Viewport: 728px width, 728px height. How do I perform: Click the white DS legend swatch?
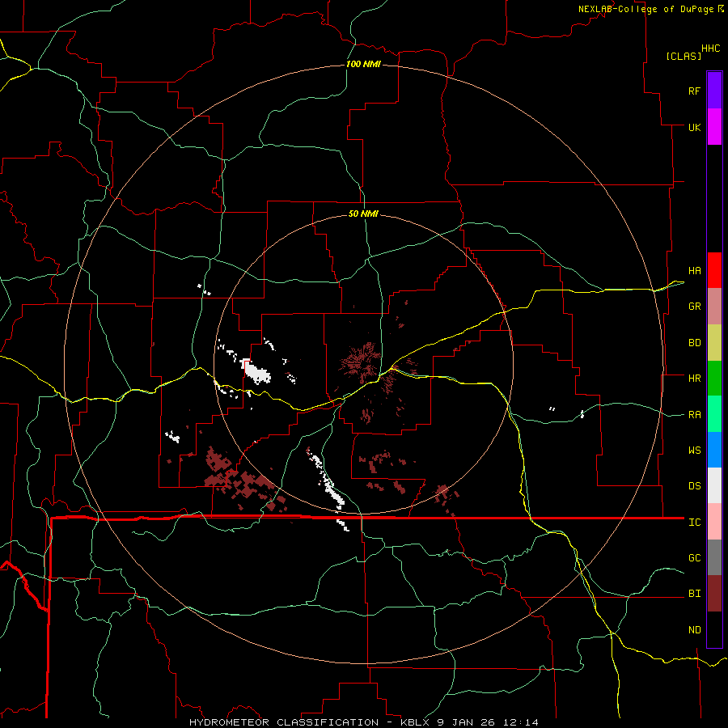tap(714, 485)
